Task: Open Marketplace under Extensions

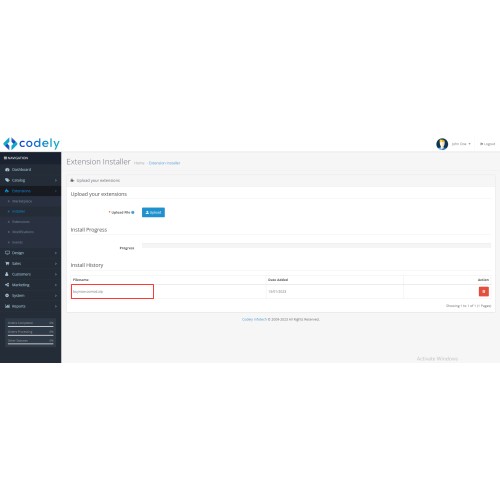Action: pyautogui.click(x=22, y=201)
